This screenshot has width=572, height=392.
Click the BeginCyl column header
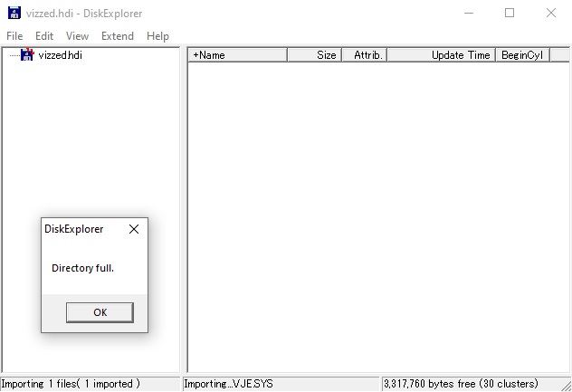click(522, 55)
